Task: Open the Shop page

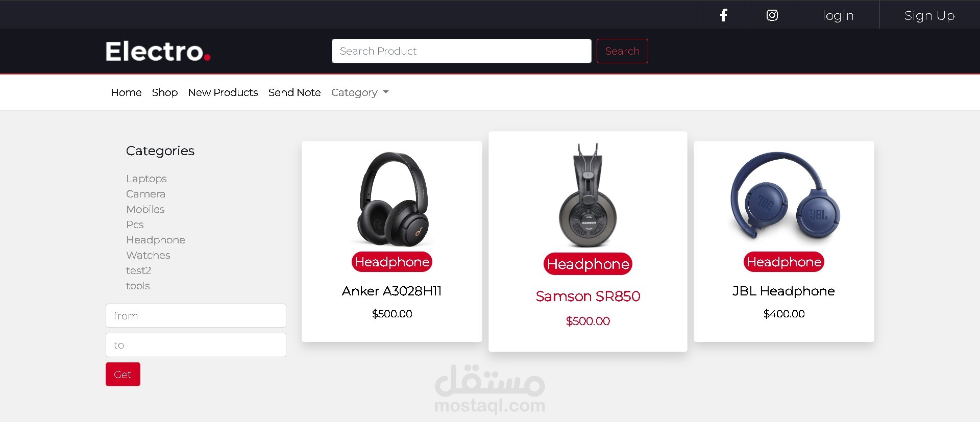Action: (165, 92)
